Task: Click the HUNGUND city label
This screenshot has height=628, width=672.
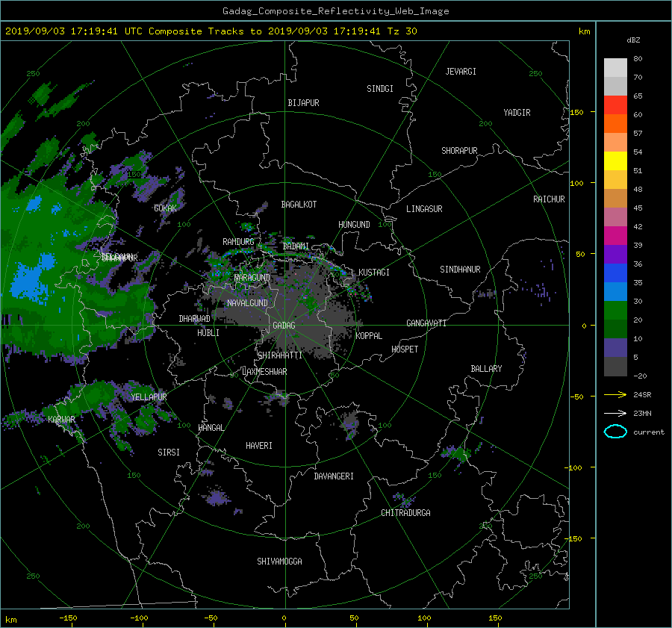Action: tap(354, 225)
